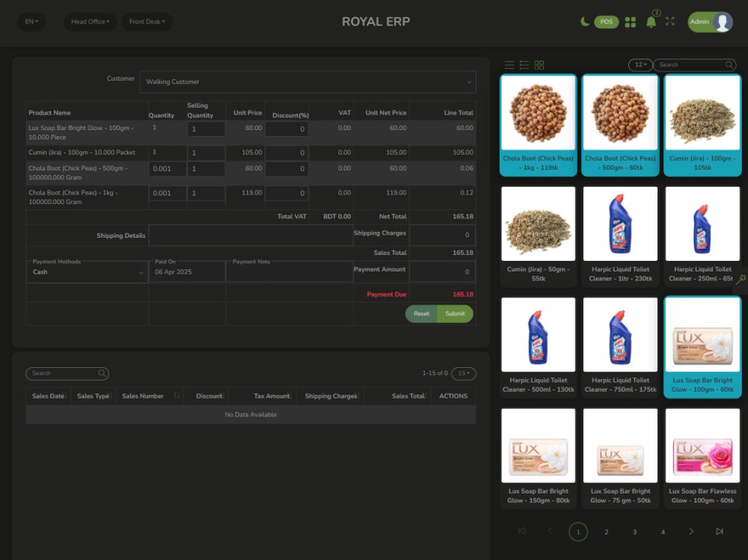Open the 15 rows-per-page dropdown

464,373
